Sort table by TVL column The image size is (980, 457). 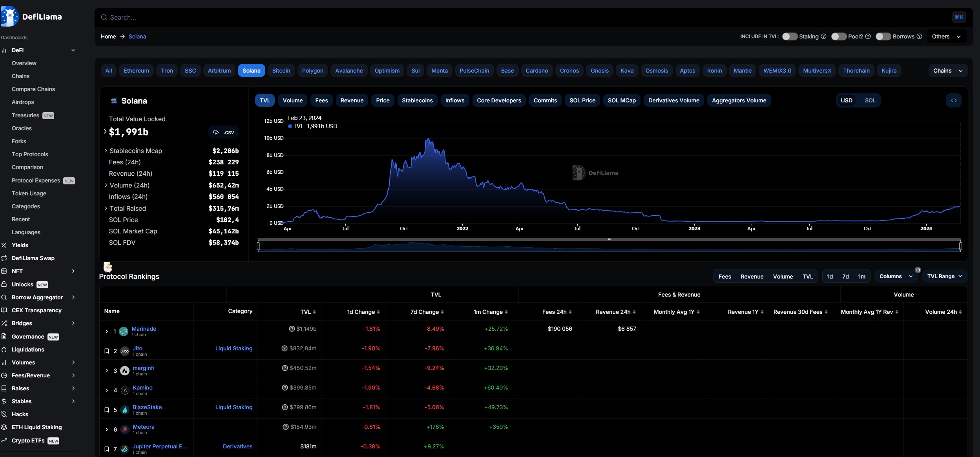308,312
